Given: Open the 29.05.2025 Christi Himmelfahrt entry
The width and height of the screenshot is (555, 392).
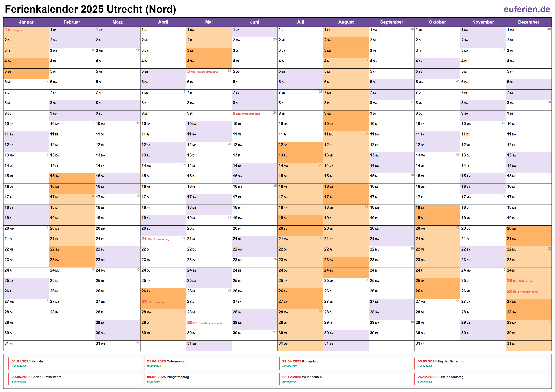Looking at the screenshot, I should coord(36,377).
